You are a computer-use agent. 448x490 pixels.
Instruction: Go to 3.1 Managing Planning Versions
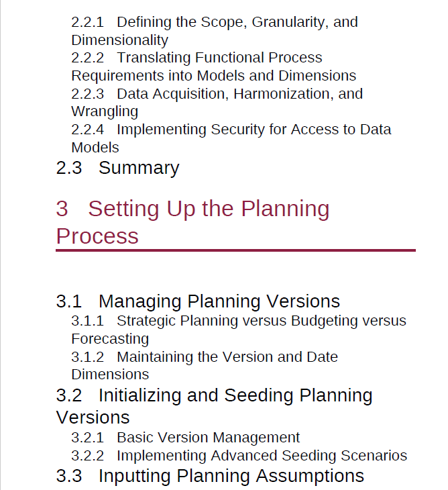point(198,301)
